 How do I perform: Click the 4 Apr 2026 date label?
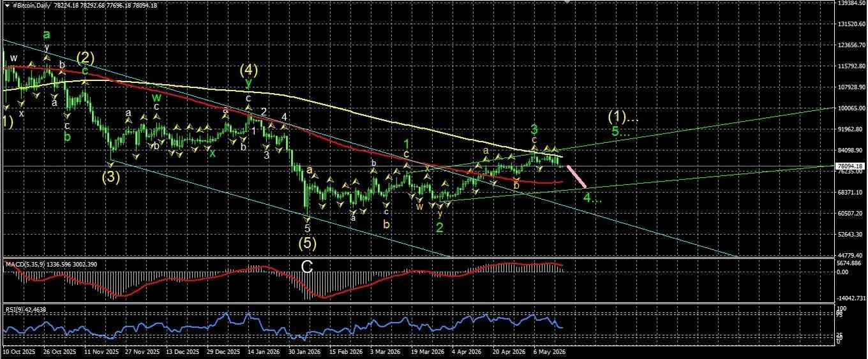coord(465,351)
